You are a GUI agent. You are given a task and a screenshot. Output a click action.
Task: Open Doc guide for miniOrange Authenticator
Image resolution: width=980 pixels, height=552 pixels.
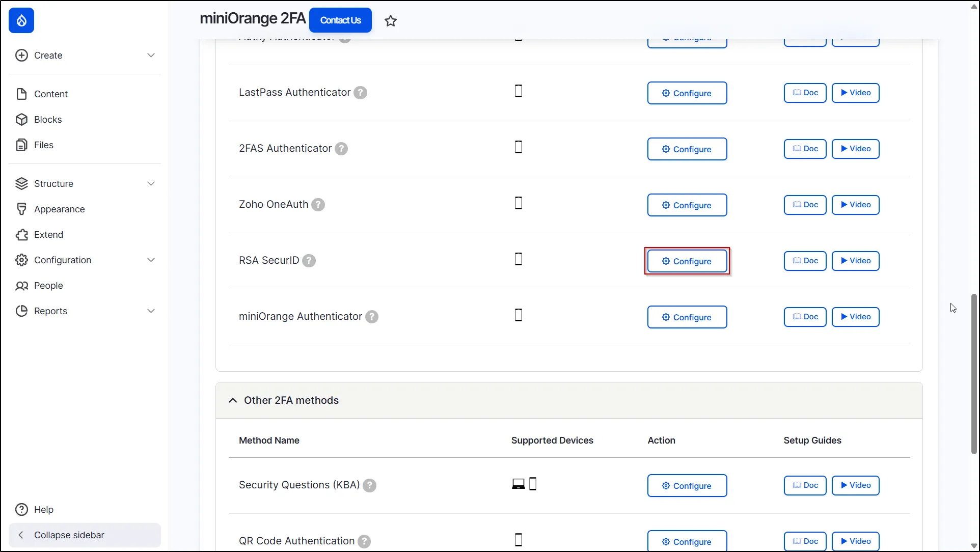click(x=805, y=317)
